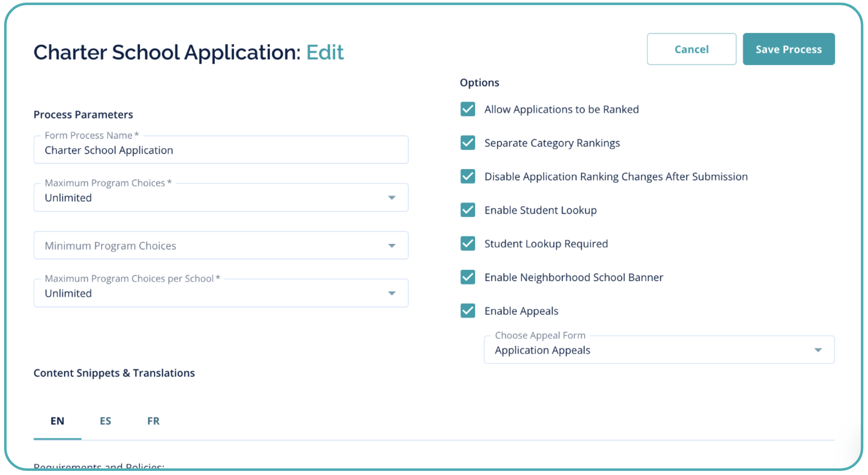Click the Cancel button
Image resolution: width=868 pixels, height=475 pixels.
[691, 49]
